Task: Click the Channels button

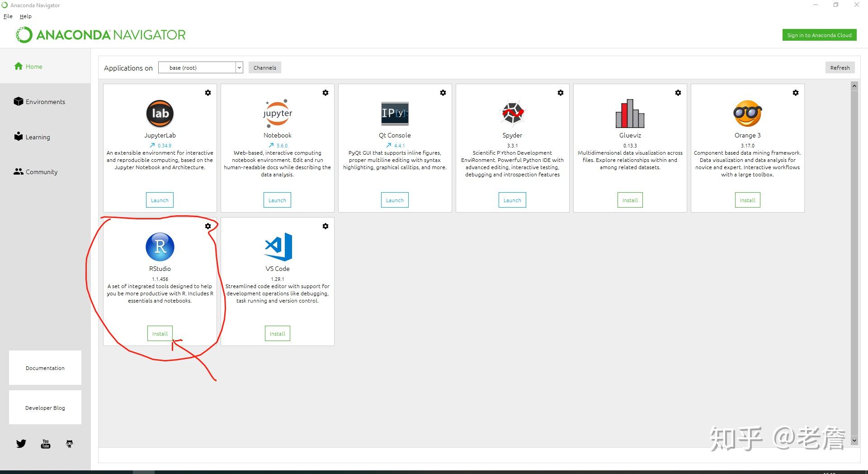Action: (x=265, y=68)
